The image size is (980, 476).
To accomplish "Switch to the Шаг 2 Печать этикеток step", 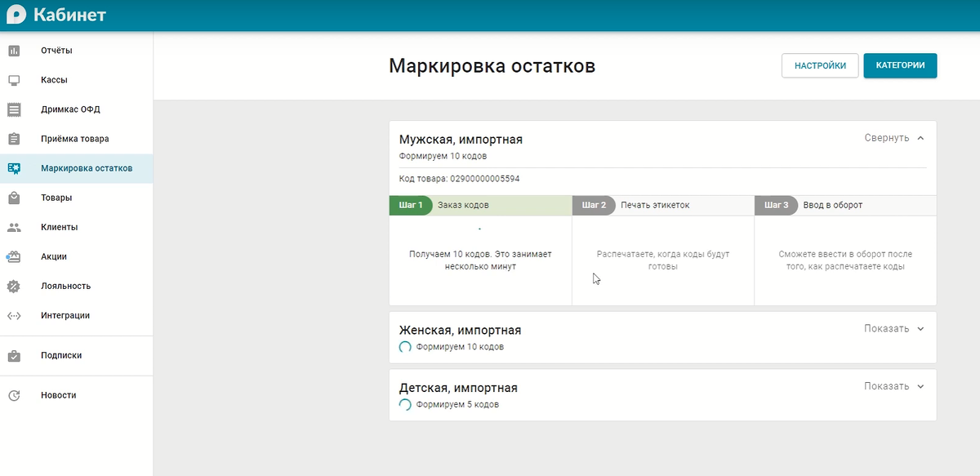I will click(663, 205).
